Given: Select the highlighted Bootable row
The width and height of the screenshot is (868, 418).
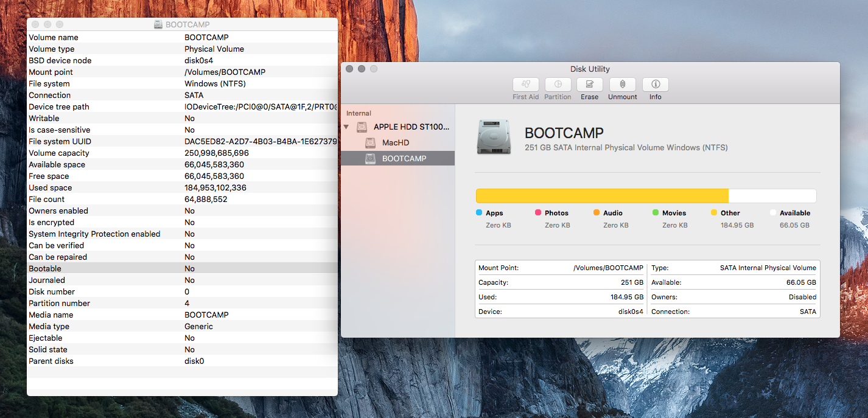Looking at the screenshot, I should pyautogui.click(x=182, y=268).
